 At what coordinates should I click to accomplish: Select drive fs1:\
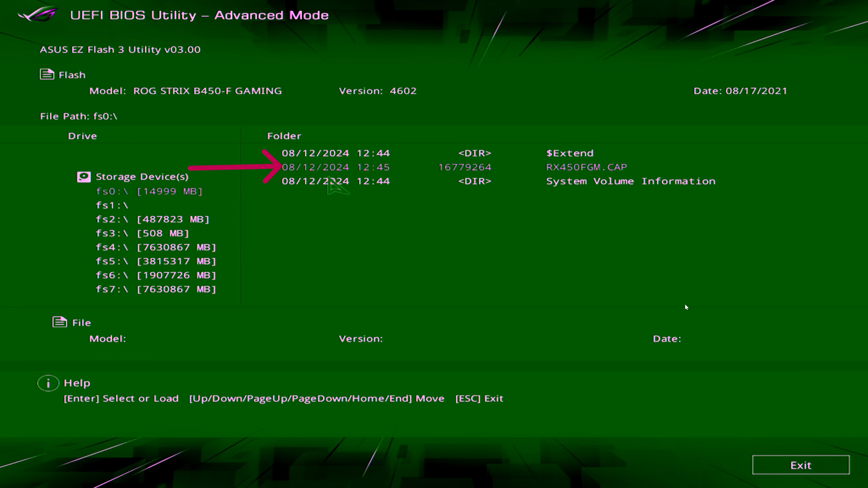pyautogui.click(x=112, y=205)
